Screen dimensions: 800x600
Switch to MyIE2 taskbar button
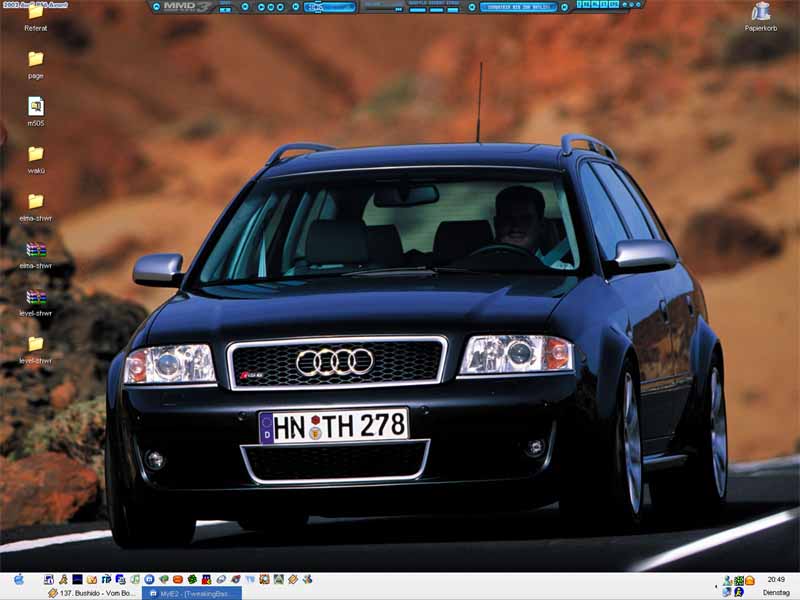pos(192,593)
